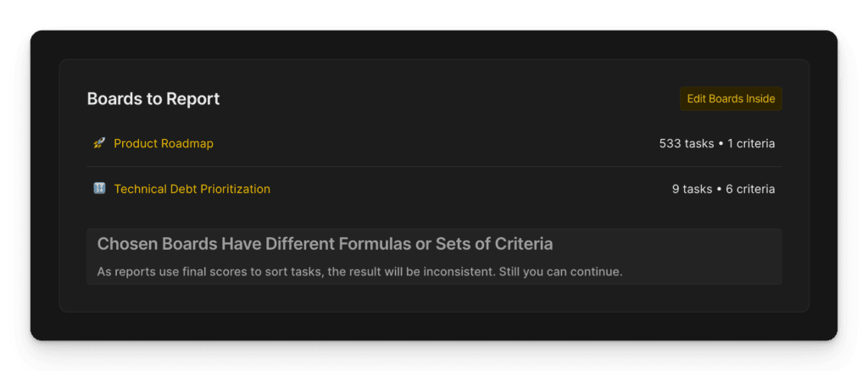Select the empty middle of the Product Roadmap row
Image resolution: width=868 pixels, height=371 pixels.
[x=432, y=144]
